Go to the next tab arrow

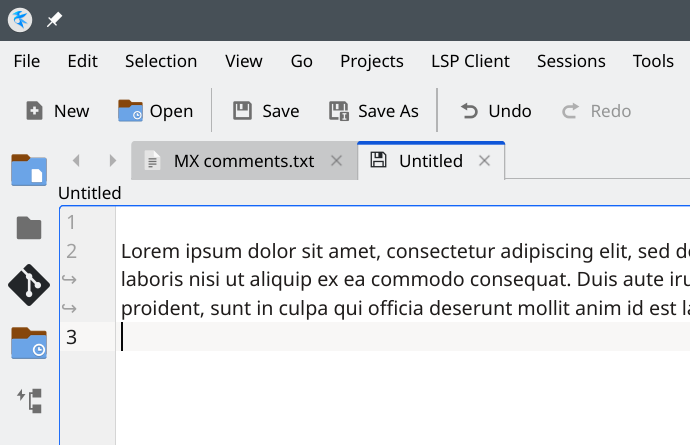[x=111, y=160]
